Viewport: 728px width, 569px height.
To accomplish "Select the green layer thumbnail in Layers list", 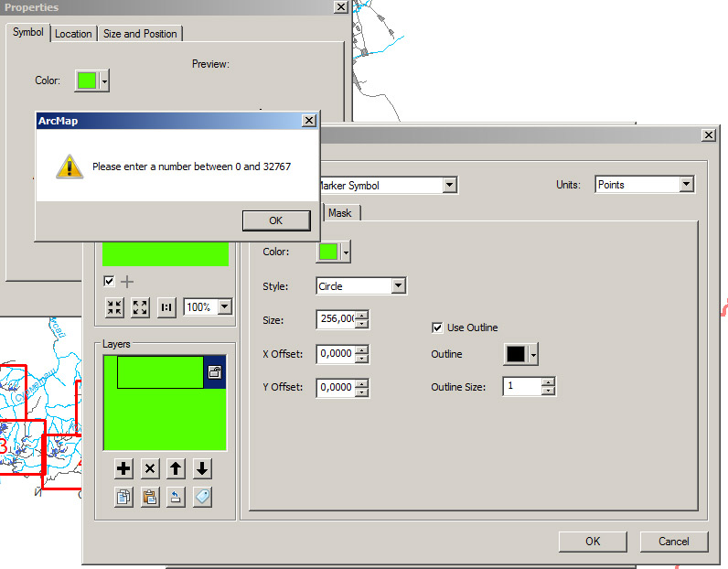I will (160, 372).
